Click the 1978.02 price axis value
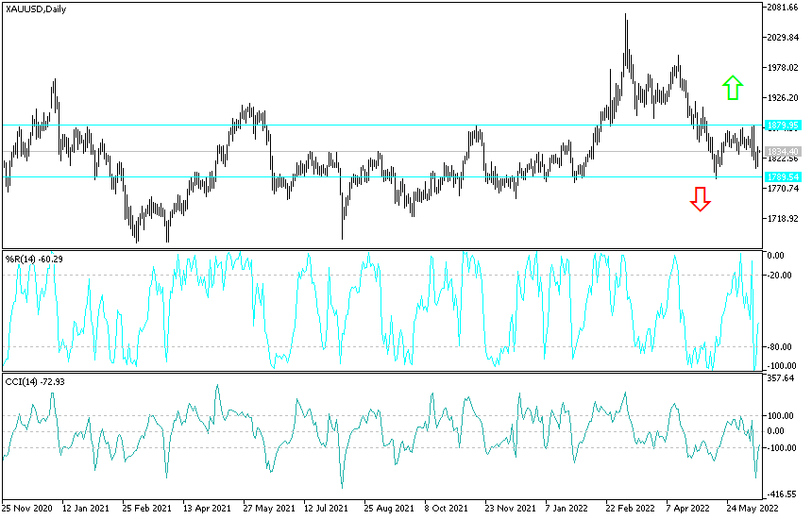Image resolution: width=812 pixels, height=519 pixels. [x=783, y=67]
